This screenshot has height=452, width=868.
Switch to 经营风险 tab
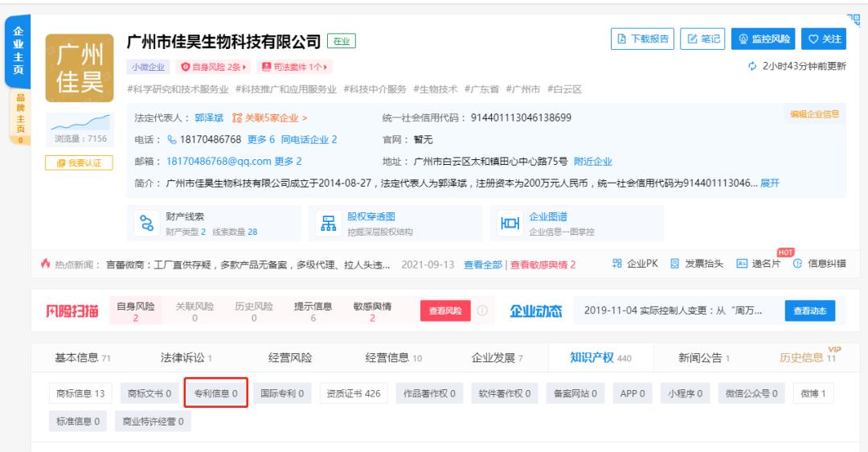pos(290,358)
